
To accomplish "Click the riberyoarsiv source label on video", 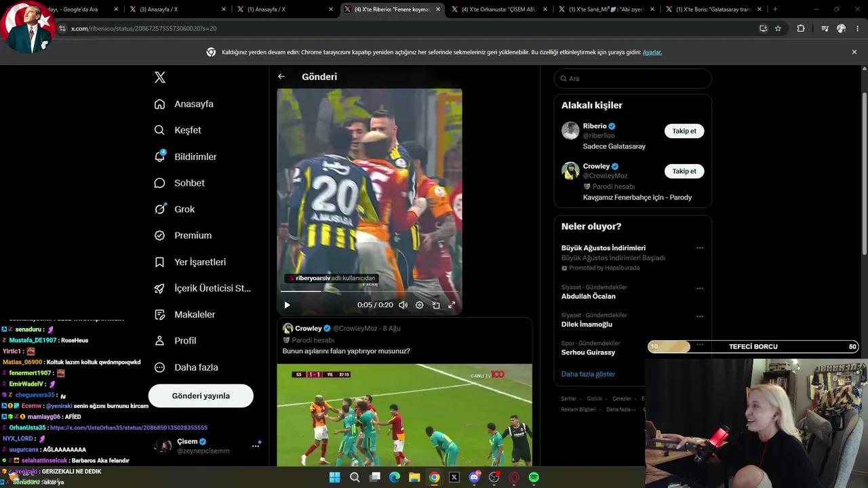I will click(x=332, y=278).
